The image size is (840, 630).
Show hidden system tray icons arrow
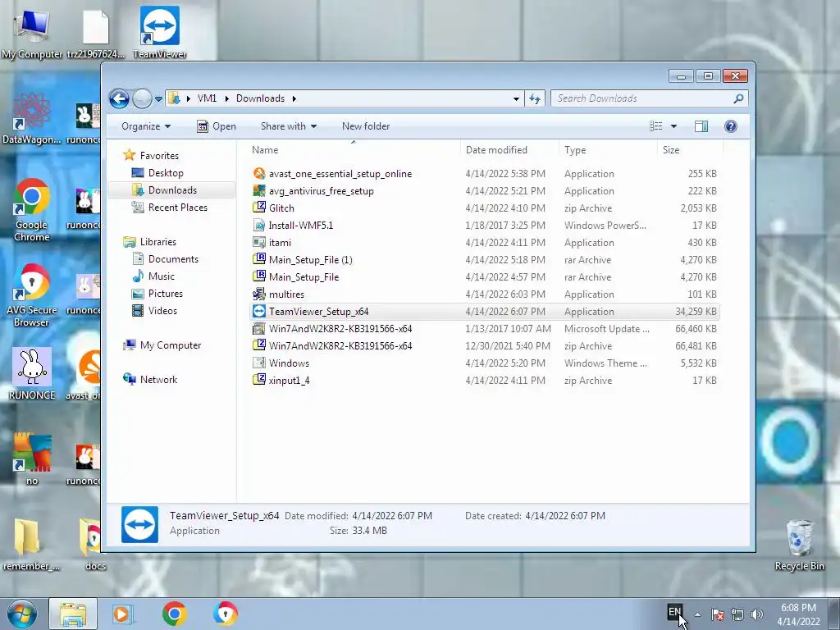pyautogui.click(x=697, y=614)
